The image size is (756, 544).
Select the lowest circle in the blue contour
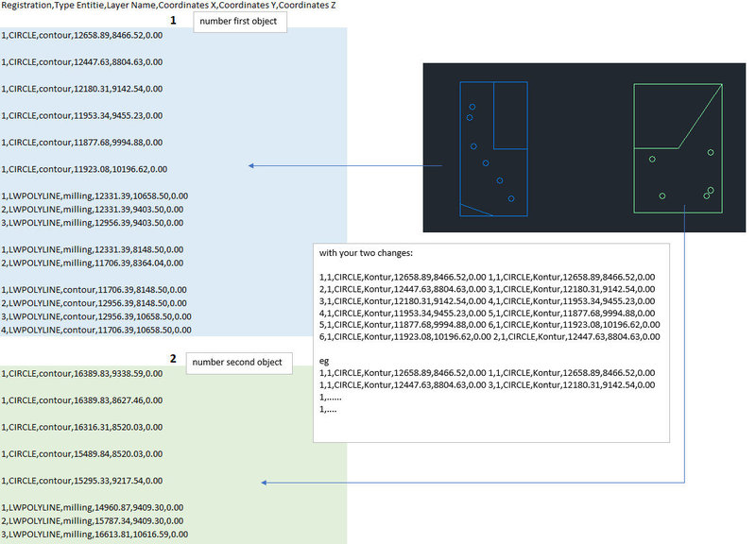(510, 197)
